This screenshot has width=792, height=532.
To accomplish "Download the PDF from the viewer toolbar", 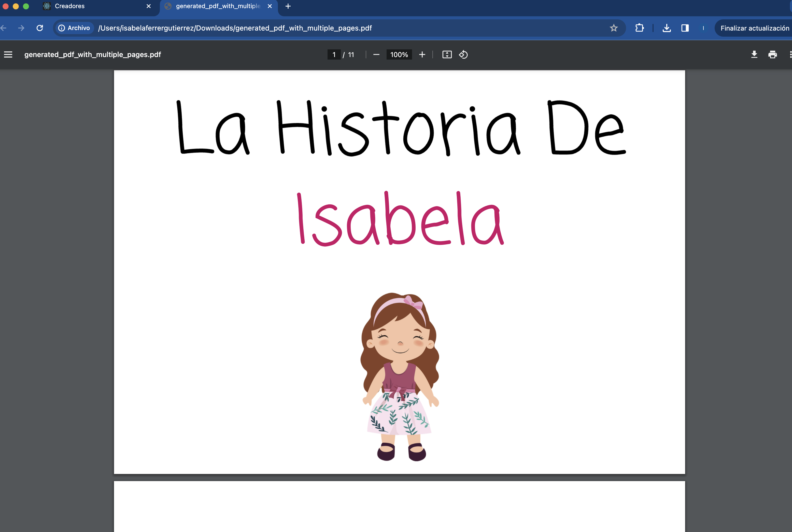I will pyautogui.click(x=754, y=55).
